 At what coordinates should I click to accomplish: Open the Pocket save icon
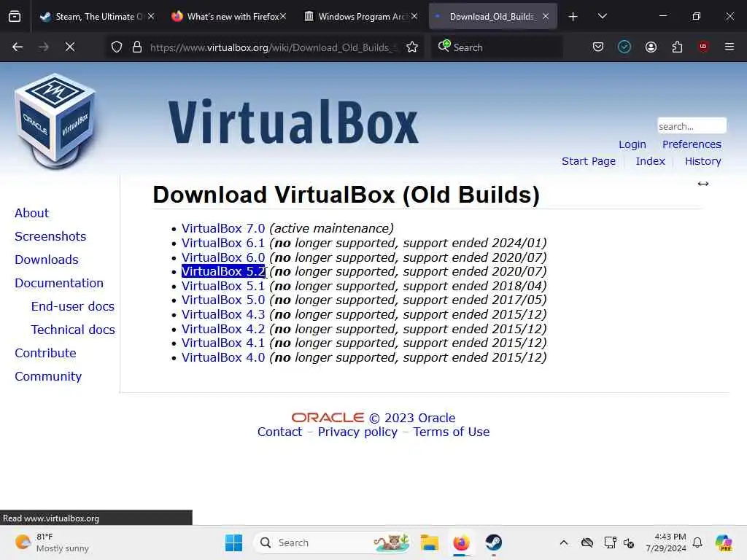coord(598,47)
